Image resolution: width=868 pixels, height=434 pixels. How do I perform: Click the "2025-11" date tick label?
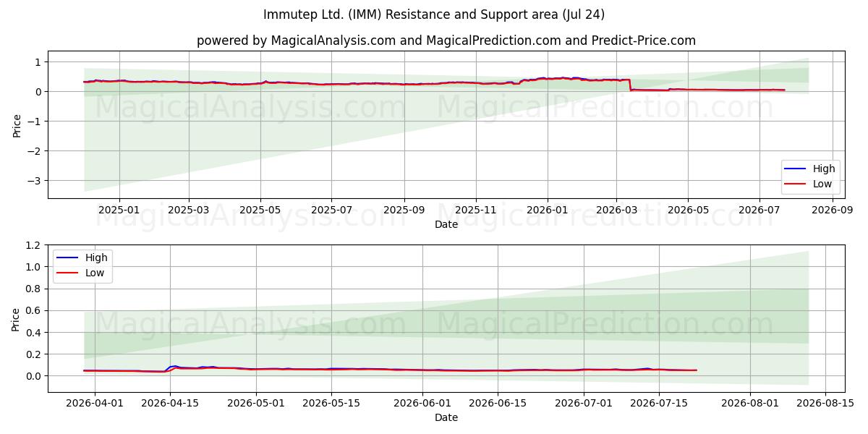[476, 210]
